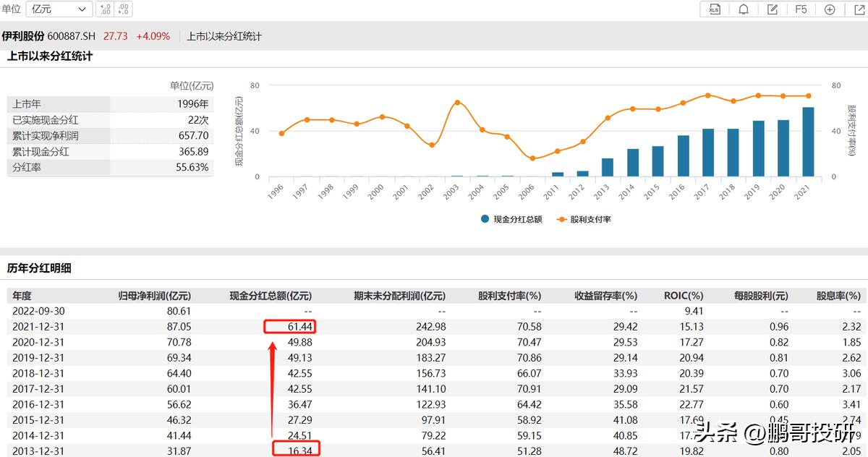The height and width of the screenshot is (457, 868).
Task: Export data using the XLS icon
Action: point(714,9)
